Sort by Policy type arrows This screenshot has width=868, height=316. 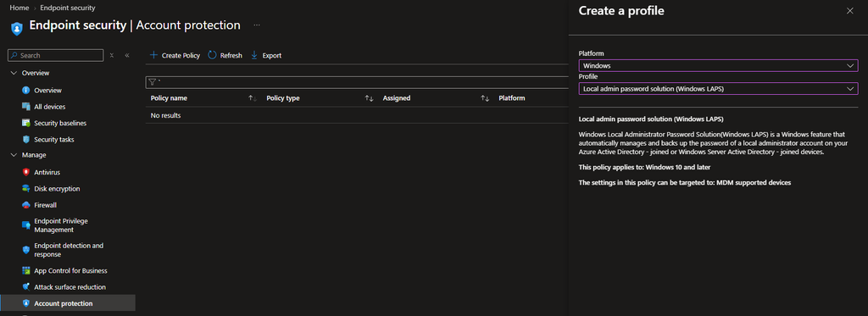click(369, 98)
